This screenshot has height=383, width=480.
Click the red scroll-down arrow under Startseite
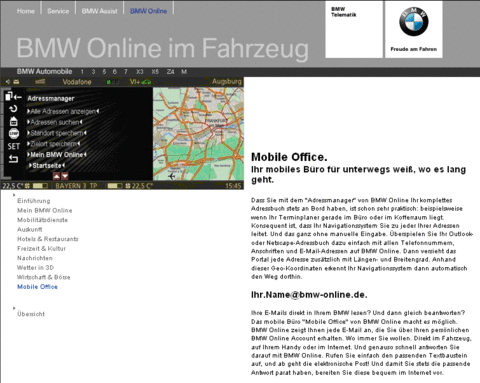click(x=65, y=176)
